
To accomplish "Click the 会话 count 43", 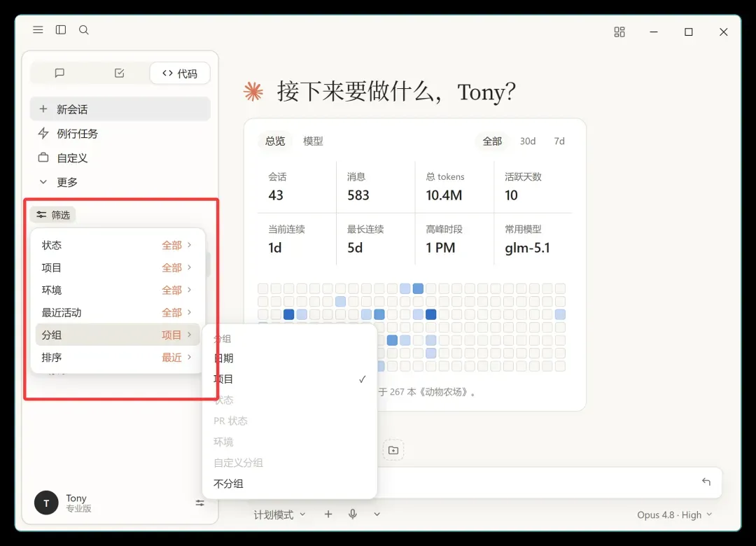I will [276, 195].
